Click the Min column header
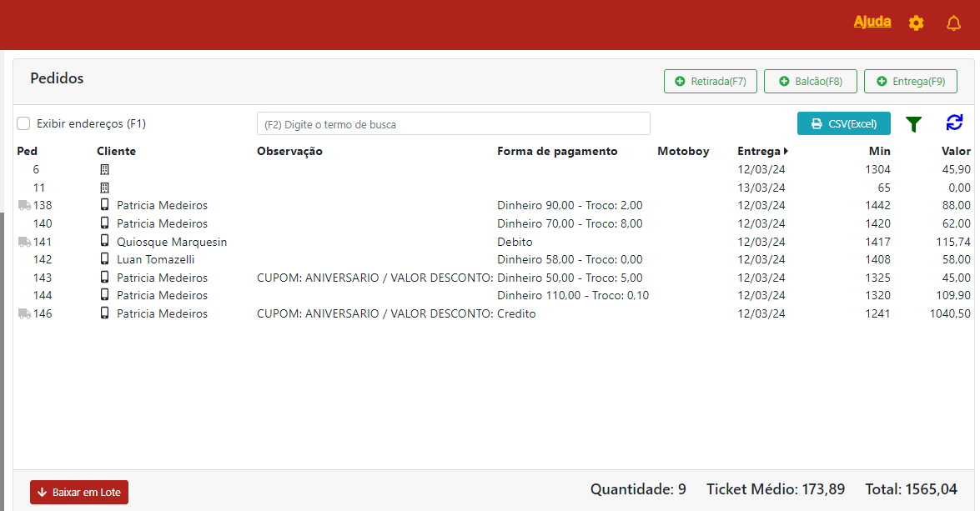This screenshot has height=511, width=980. click(x=878, y=151)
